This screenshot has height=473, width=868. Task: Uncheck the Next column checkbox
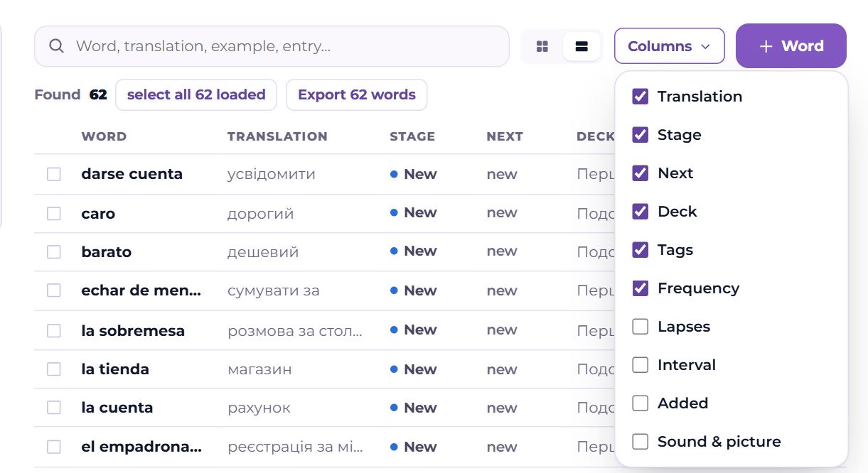pos(641,173)
